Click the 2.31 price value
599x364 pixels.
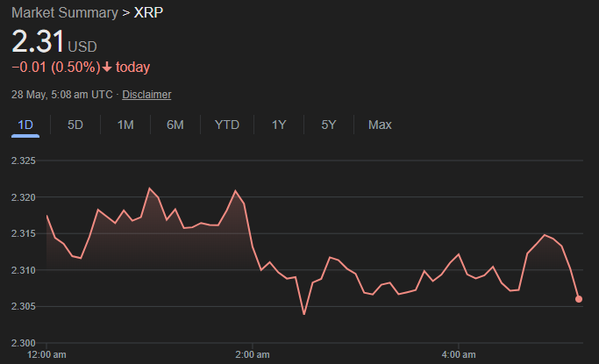37,42
